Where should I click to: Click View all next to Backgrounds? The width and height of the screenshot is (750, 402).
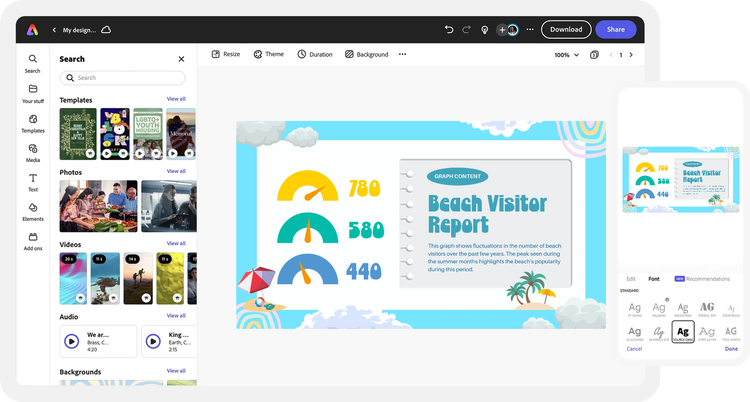click(x=176, y=371)
